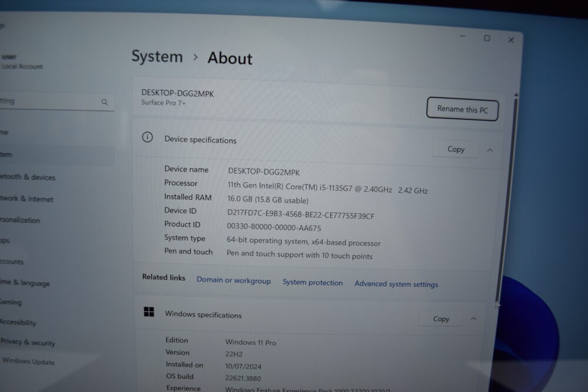The height and width of the screenshot is (392, 588).
Task: Collapse the Device specifications section
Action: [x=490, y=150]
